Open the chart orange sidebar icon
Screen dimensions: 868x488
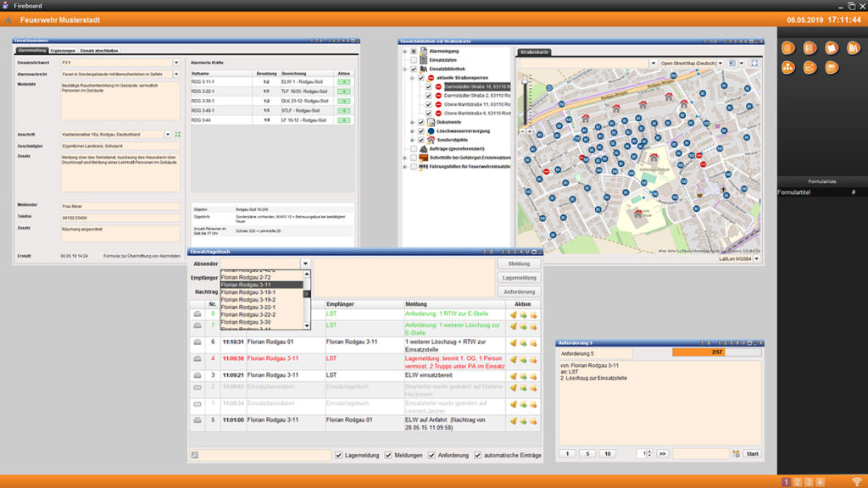pos(810,68)
